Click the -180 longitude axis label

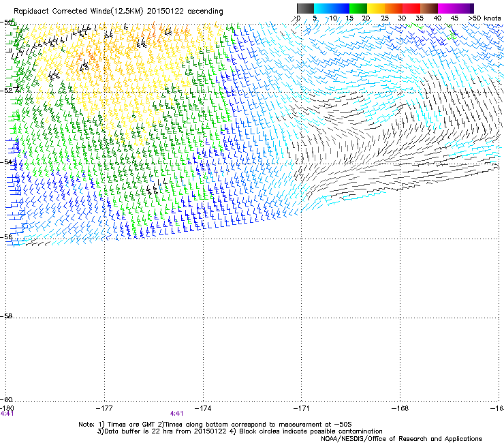pyautogui.click(x=7, y=408)
